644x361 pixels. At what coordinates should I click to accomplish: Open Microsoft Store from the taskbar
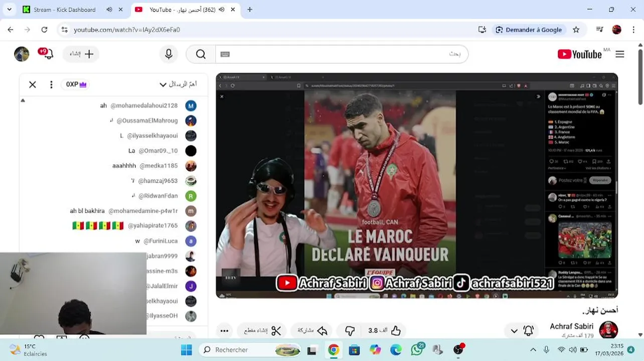354,349
